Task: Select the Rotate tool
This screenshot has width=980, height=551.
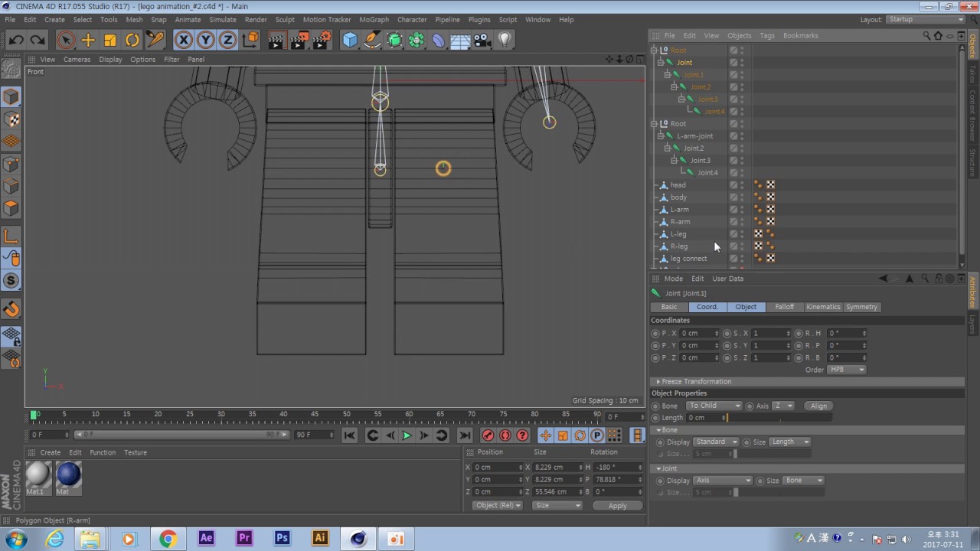Action: point(132,41)
